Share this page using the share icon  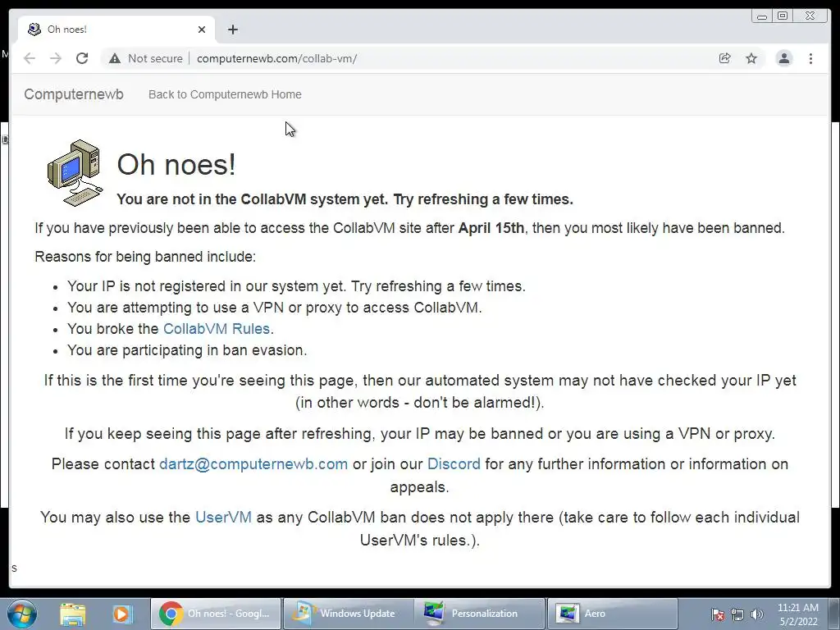tap(724, 58)
